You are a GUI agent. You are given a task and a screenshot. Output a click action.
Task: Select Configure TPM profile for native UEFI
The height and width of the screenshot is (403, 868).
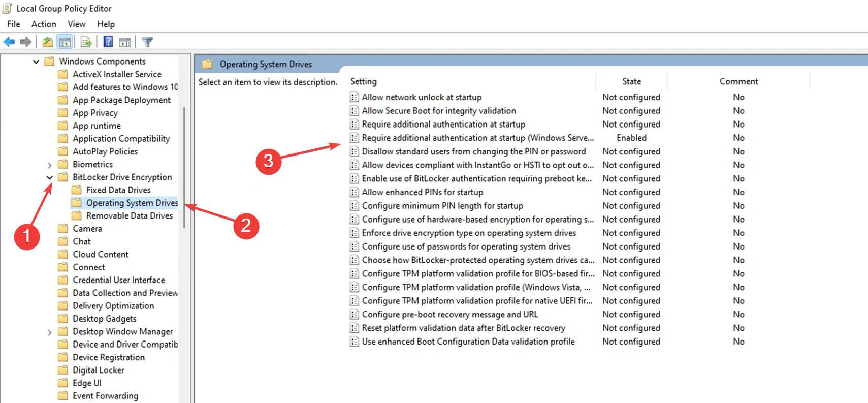477,301
